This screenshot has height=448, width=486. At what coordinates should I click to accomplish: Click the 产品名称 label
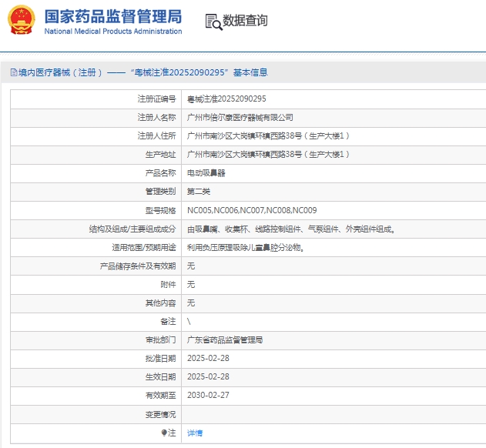(160, 173)
